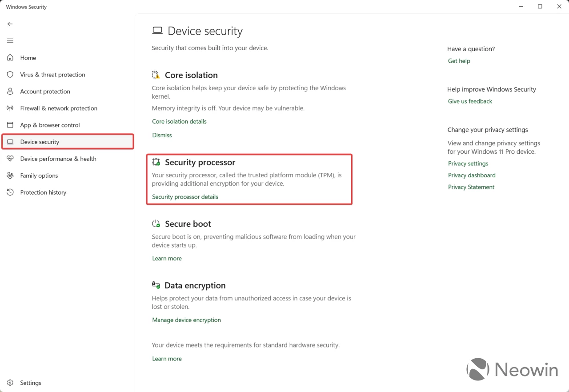Open Firewall & network protection icon

(10, 108)
